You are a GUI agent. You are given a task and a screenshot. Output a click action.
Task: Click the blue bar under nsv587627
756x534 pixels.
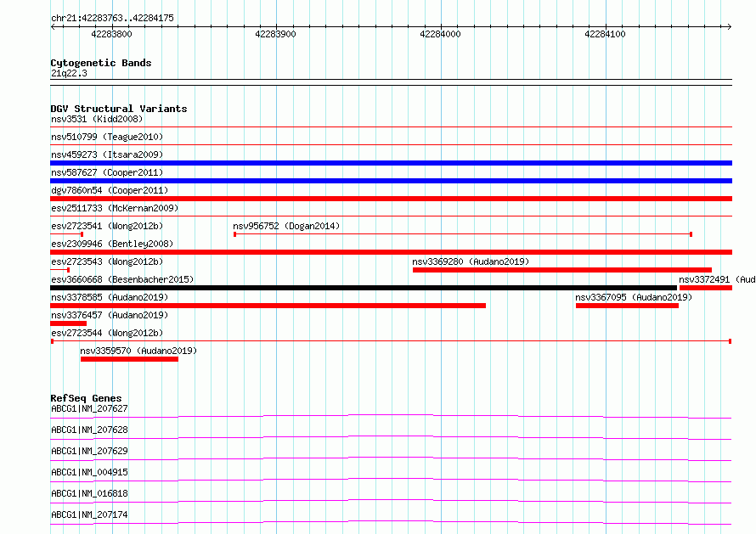pyautogui.click(x=391, y=181)
